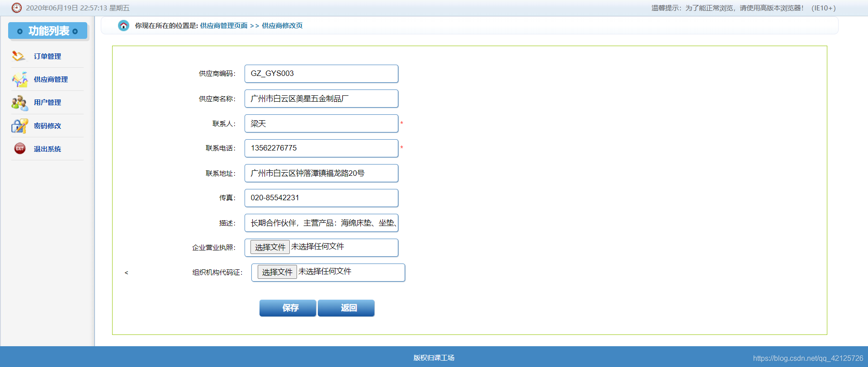This screenshot has height=367, width=868.
Task: Click the 传真 label
Action: click(x=227, y=198)
